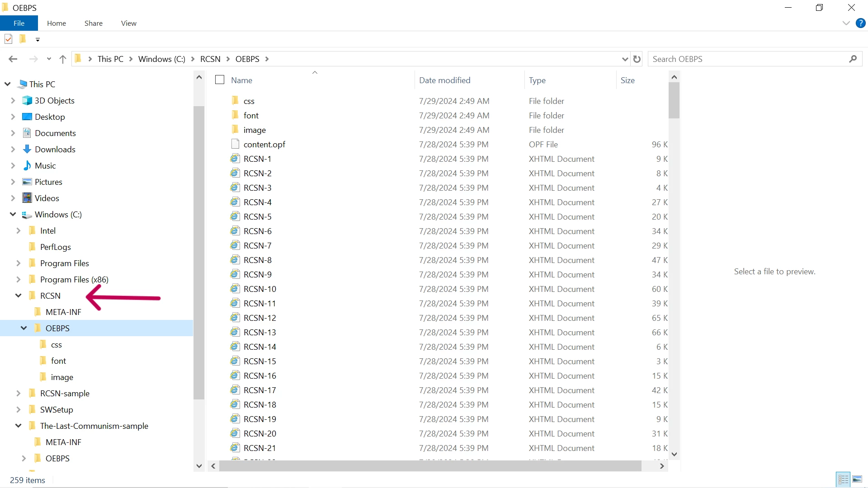The width and height of the screenshot is (868, 488).
Task: Click the RCSN breadcrumb in address bar
Action: 210,59
